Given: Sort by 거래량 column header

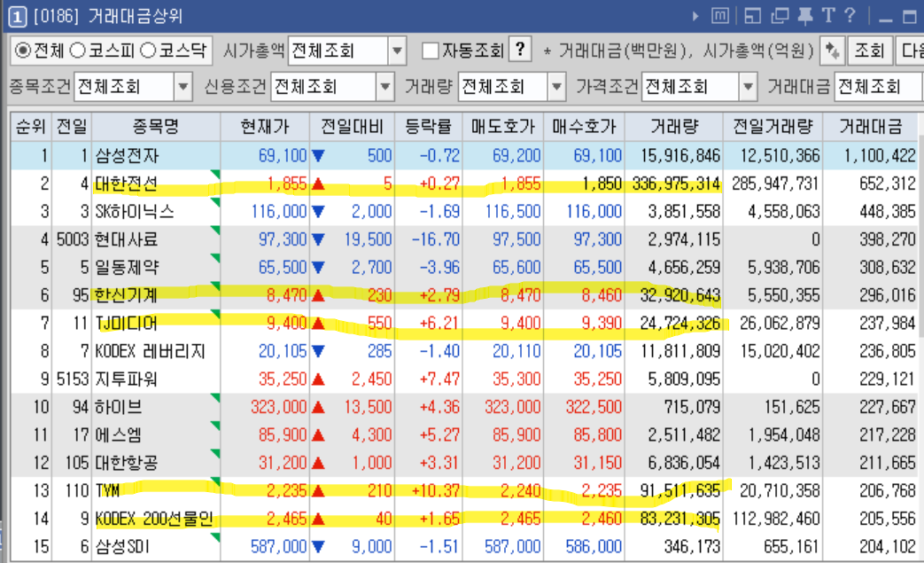Looking at the screenshot, I should pyautogui.click(x=674, y=126).
